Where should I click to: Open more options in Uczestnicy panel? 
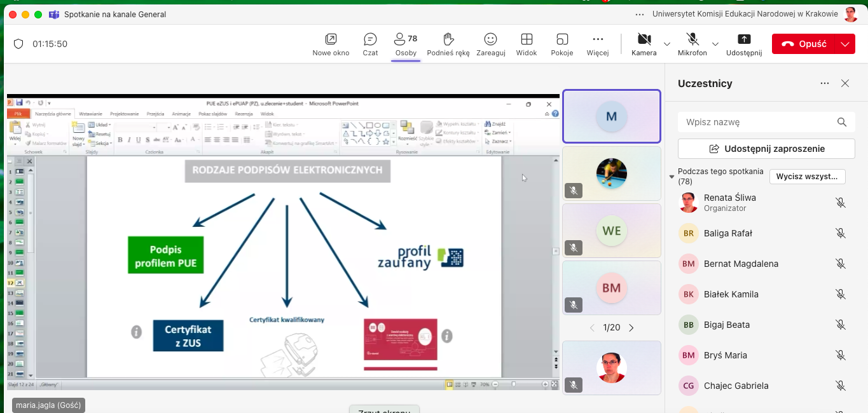(825, 83)
